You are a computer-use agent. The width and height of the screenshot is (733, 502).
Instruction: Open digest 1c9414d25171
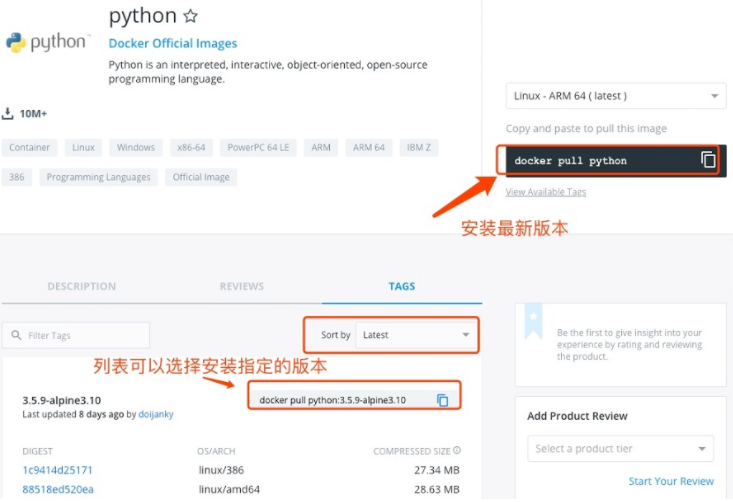coord(57,470)
